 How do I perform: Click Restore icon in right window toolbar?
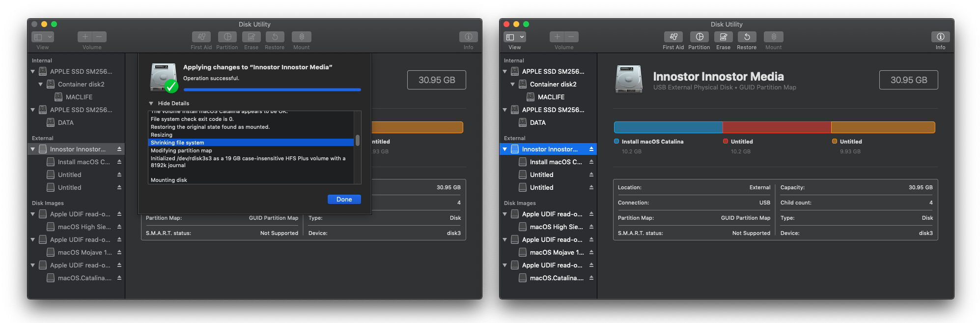pyautogui.click(x=747, y=37)
